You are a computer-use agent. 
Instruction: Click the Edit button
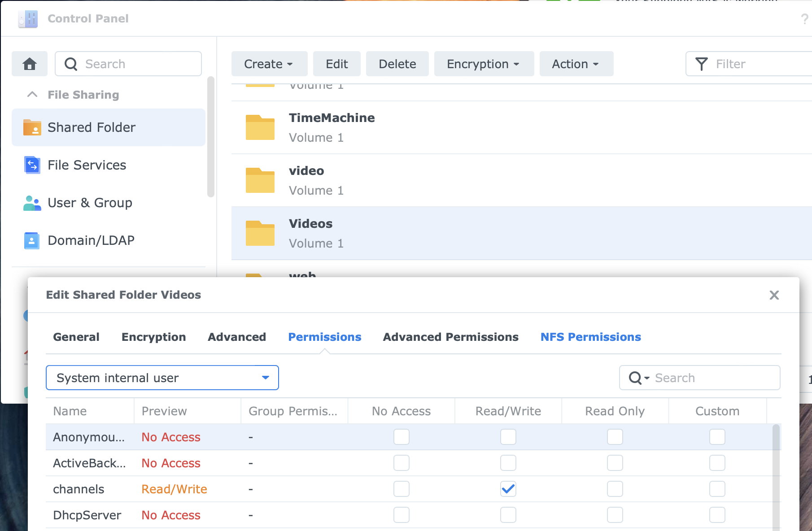336,64
